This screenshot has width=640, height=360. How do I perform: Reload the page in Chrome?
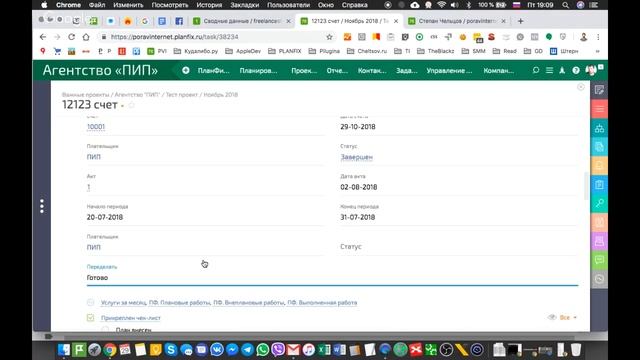coord(71,37)
